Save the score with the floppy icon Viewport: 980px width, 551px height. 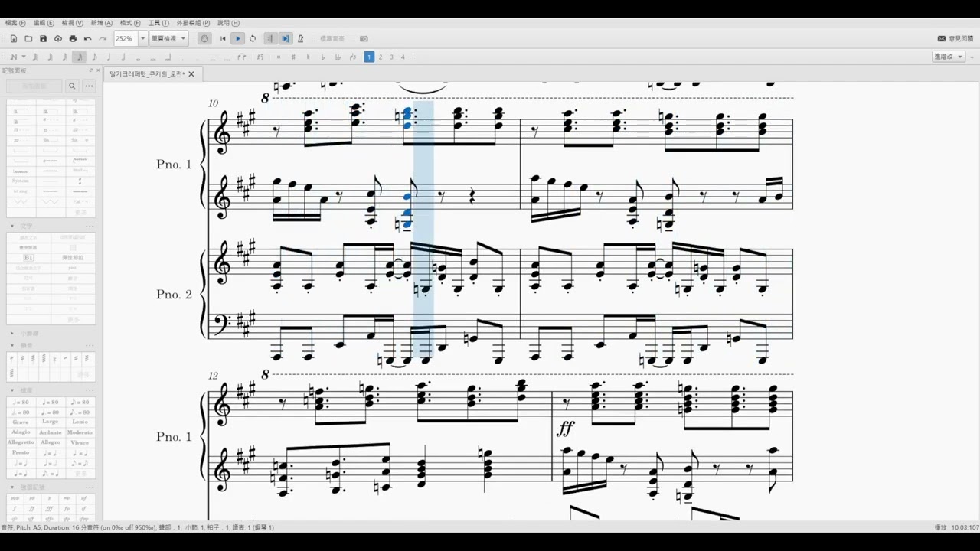pos(43,38)
